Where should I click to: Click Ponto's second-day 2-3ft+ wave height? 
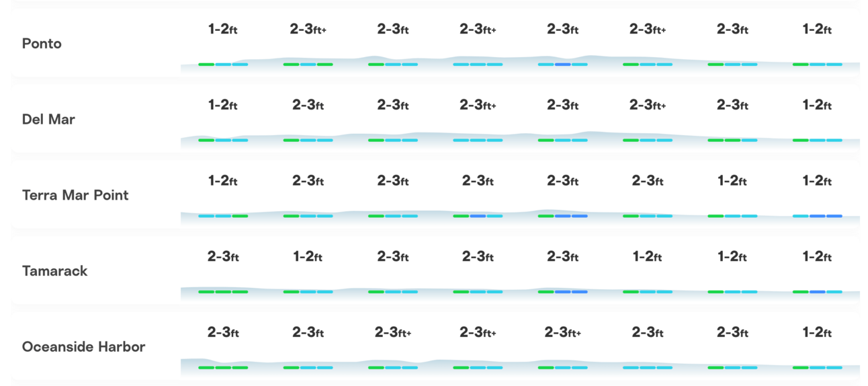(x=308, y=30)
